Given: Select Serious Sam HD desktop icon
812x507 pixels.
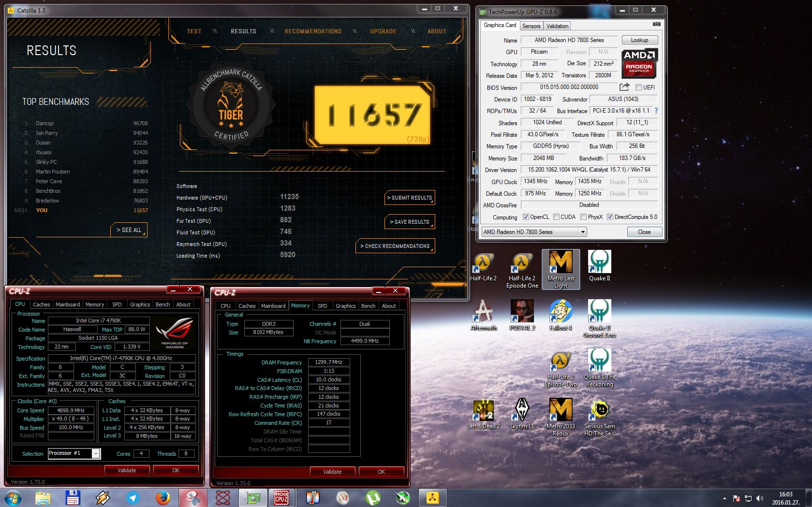Looking at the screenshot, I should point(599,417).
